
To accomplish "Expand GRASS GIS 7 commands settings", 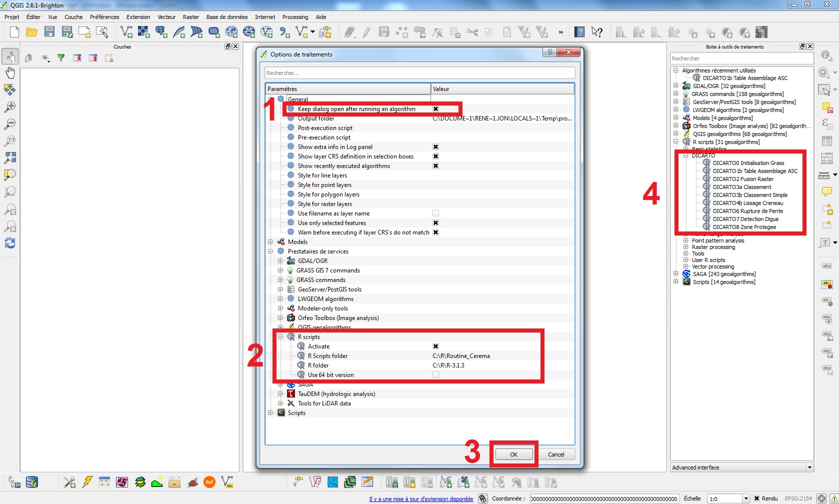I will pyautogui.click(x=280, y=270).
